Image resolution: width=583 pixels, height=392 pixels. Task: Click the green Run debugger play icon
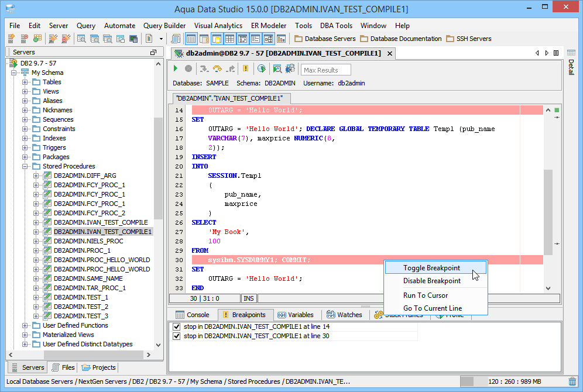[x=176, y=69]
